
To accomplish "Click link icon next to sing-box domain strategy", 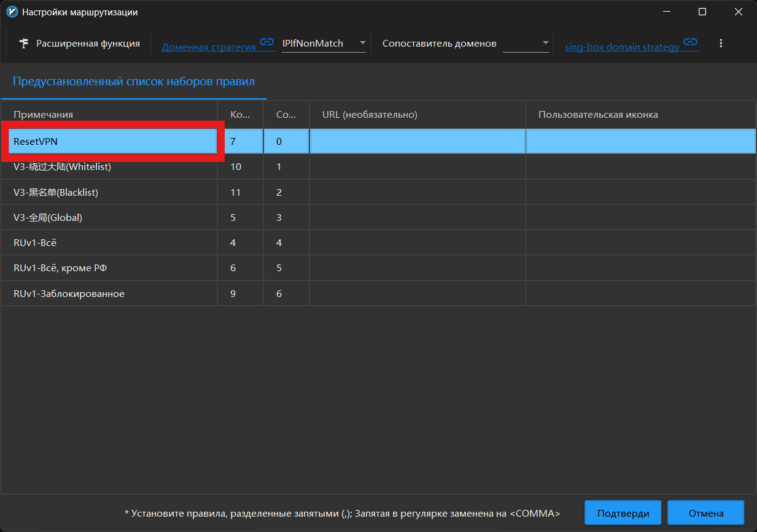I will click(691, 42).
